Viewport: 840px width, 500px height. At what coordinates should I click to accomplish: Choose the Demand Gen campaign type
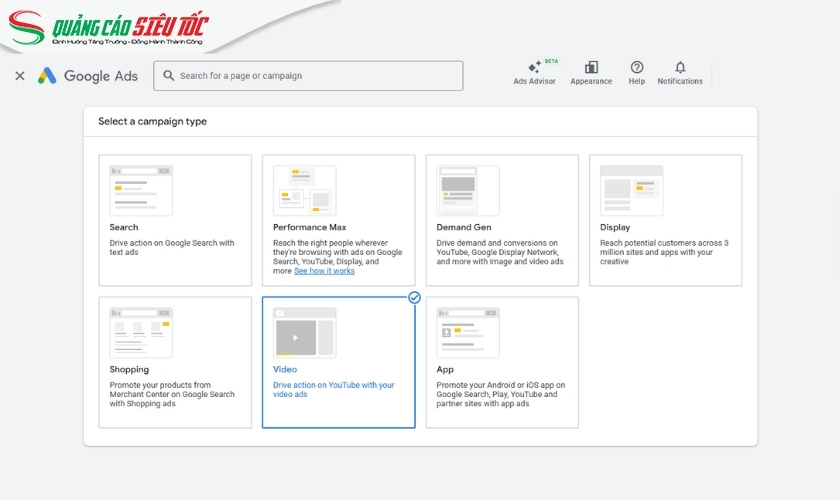(x=502, y=220)
